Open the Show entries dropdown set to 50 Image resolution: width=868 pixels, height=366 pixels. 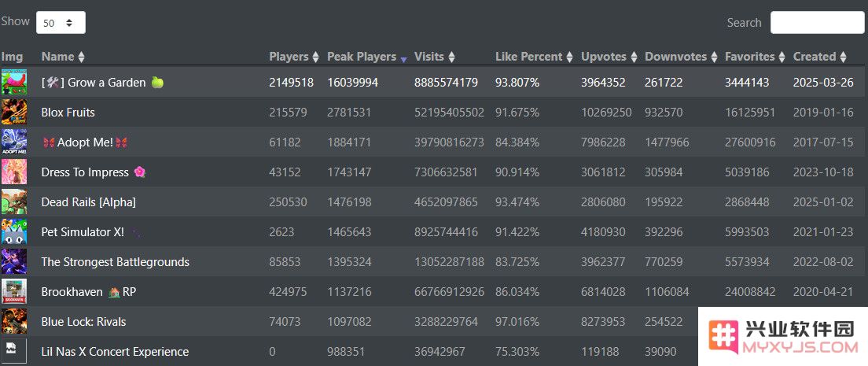(61, 23)
